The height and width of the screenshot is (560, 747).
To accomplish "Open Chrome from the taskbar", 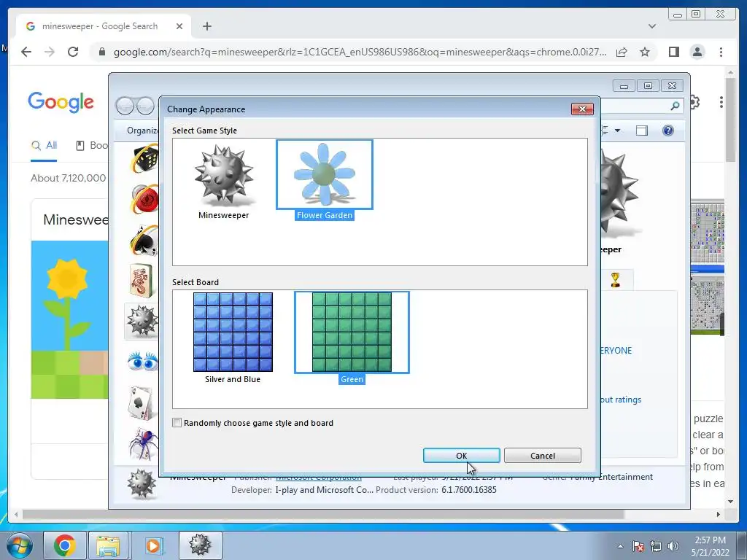I will point(65,545).
